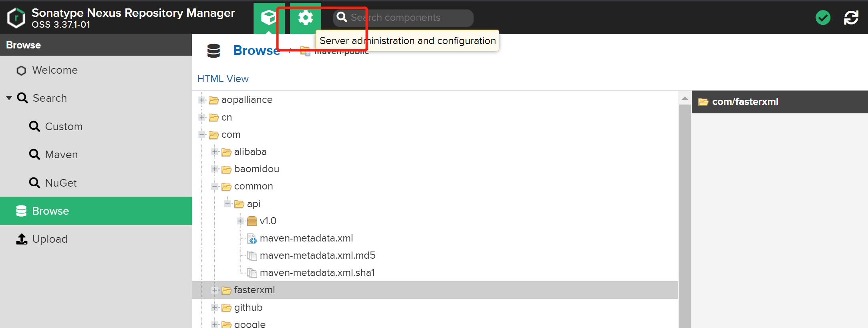Open Custom search in sidebar

click(x=96, y=127)
